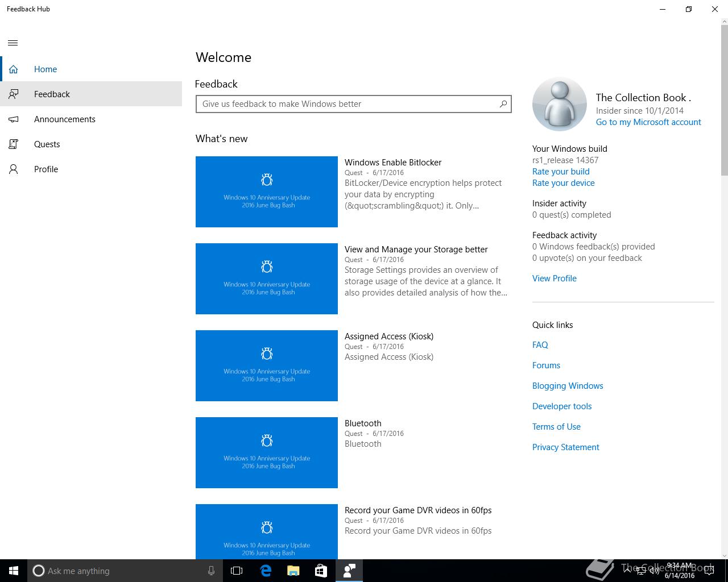Click 'Assigned Access (Kiosk)' title

coord(389,336)
